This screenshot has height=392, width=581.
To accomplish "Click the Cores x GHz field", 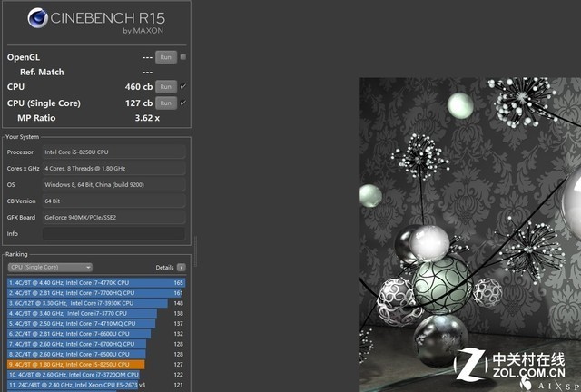I will click(x=113, y=168).
